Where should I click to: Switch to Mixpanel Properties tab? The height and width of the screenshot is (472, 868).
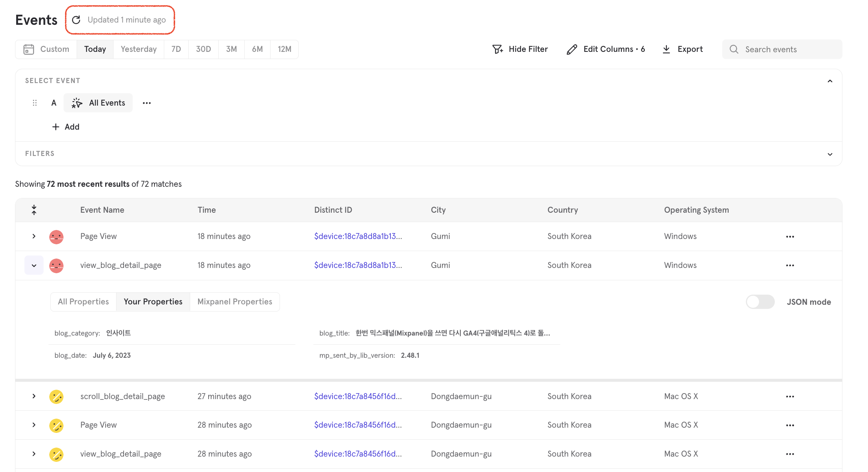234,302
